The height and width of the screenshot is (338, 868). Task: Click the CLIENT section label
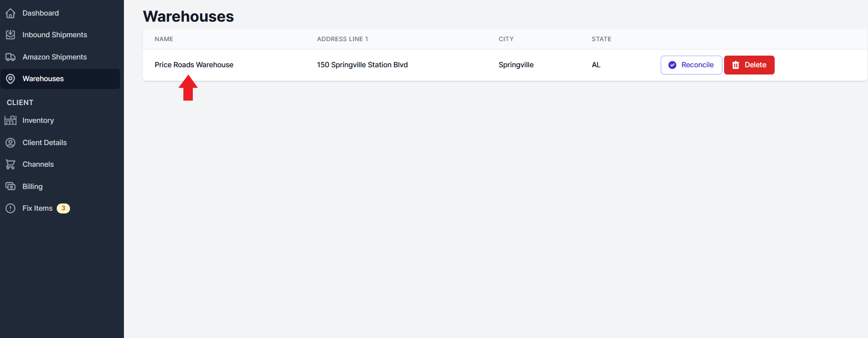(20, 103)
